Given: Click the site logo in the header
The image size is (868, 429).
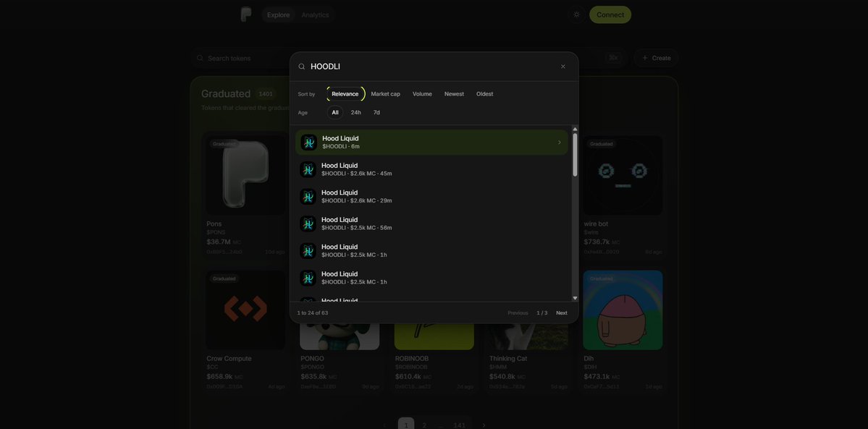Looking at the screenshot, I should (246, 14).
